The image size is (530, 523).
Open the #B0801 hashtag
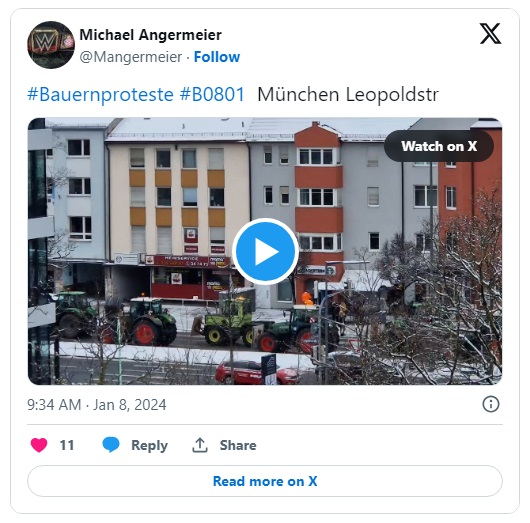pos(212,94)
